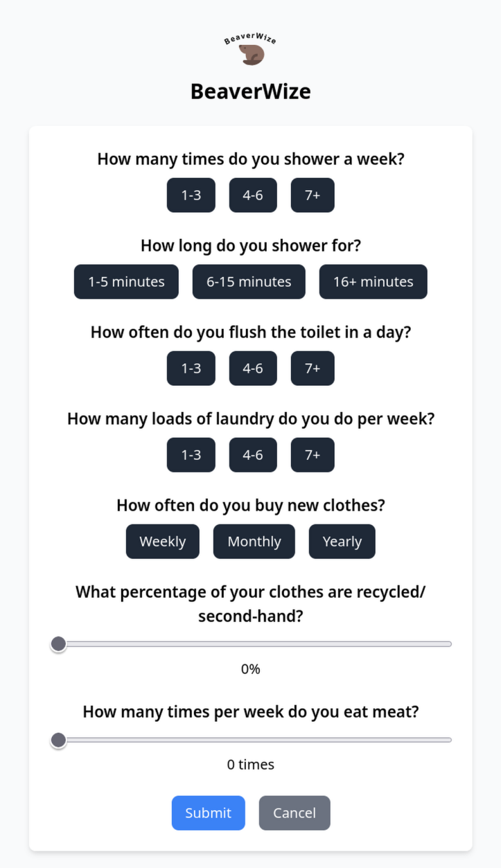This screenshot has height=868, width=501.
Task: Choose 6-15 minutes shower length
Action: [x=249, y=282]
